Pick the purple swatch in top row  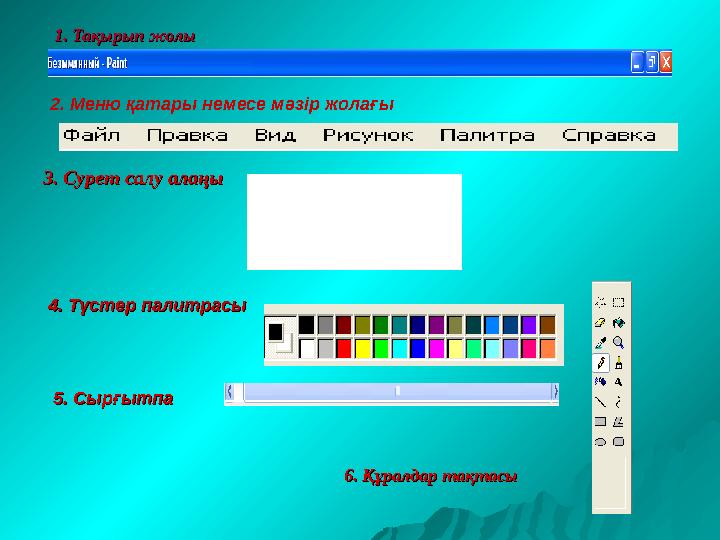coord(436,325)
